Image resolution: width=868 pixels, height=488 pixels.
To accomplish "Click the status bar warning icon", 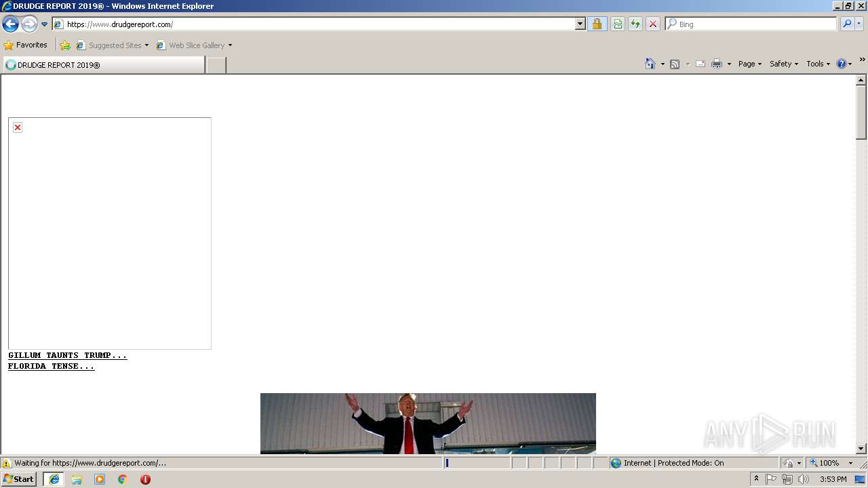I will (7, 463).
